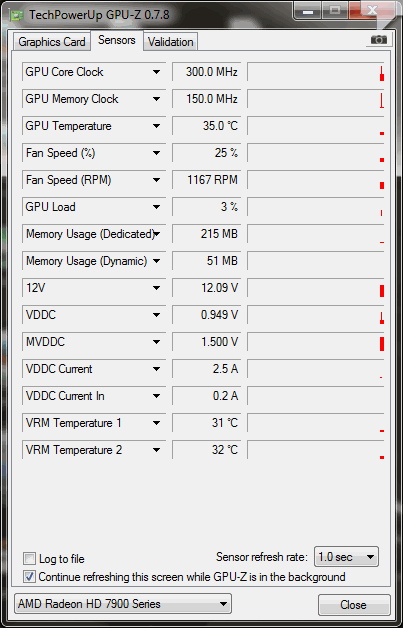Uncheck Continue refreshing in background checkbox
Image resolution: width=403 pixels, height=628 pixels.
(30, 577)
